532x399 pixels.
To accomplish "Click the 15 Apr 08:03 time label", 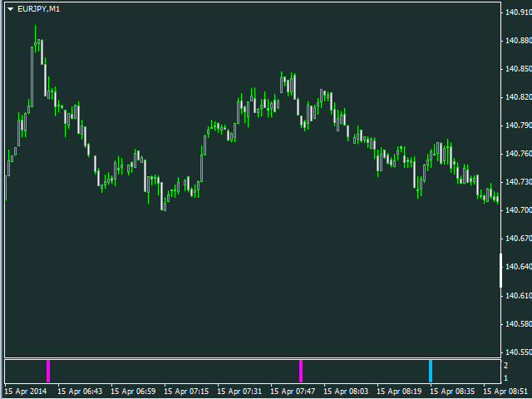I will click(x=346, y=392).
